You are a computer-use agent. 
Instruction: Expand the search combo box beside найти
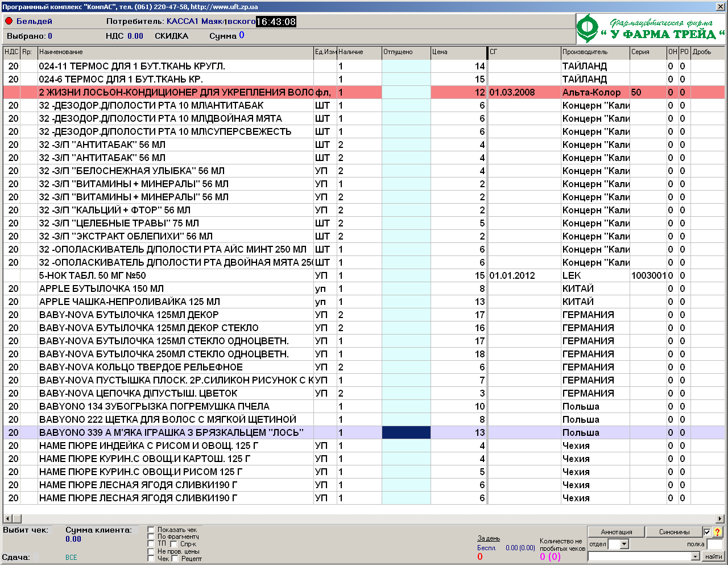tap(695, 556)
